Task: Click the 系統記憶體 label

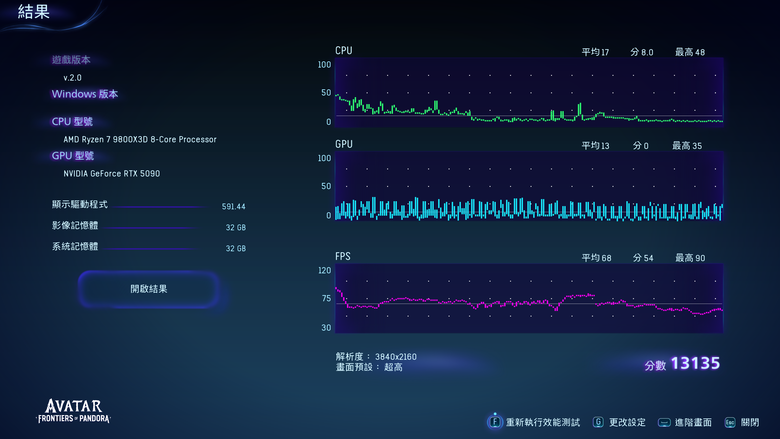Action: 75,246
